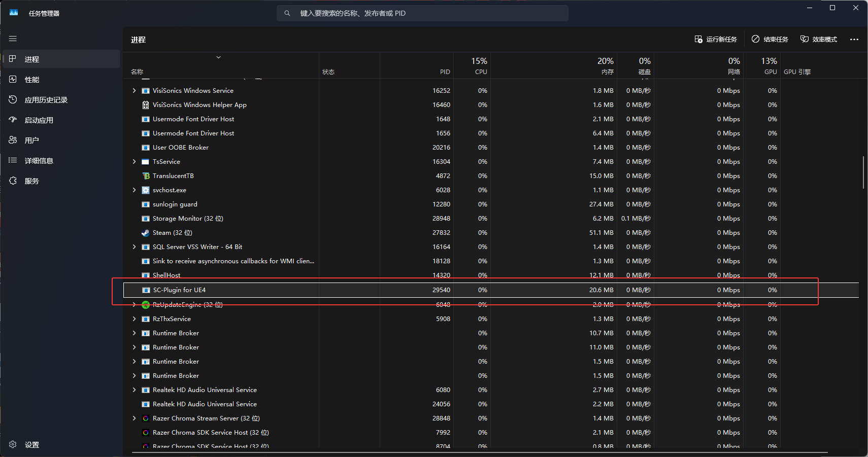
Task: Expand svchost.exe process group
Action: click(x=134, y=190)
